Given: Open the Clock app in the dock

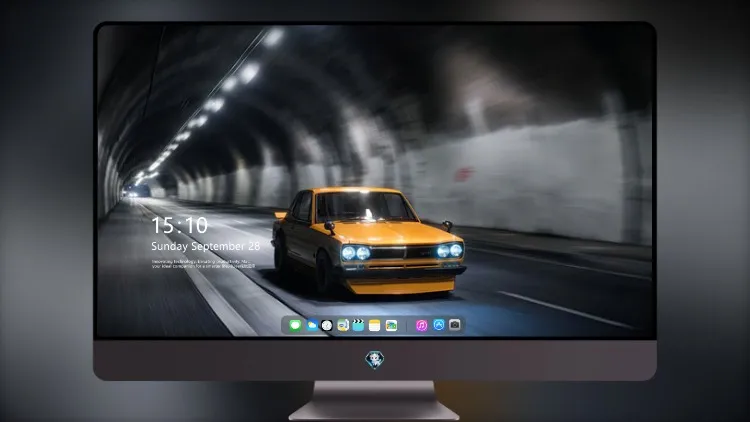Looking at the screenshot, I should point(327,326).
